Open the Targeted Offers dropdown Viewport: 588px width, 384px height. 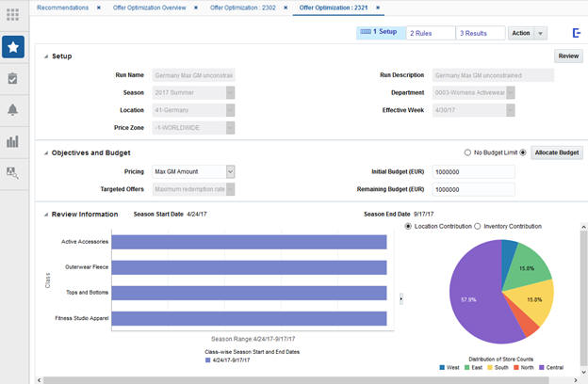click(x=230, y=189)
